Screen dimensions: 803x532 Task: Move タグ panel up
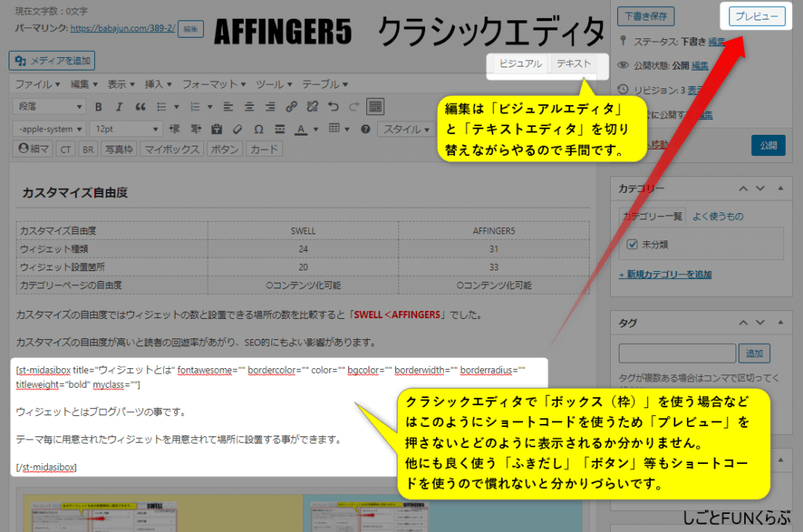(743, 323)
